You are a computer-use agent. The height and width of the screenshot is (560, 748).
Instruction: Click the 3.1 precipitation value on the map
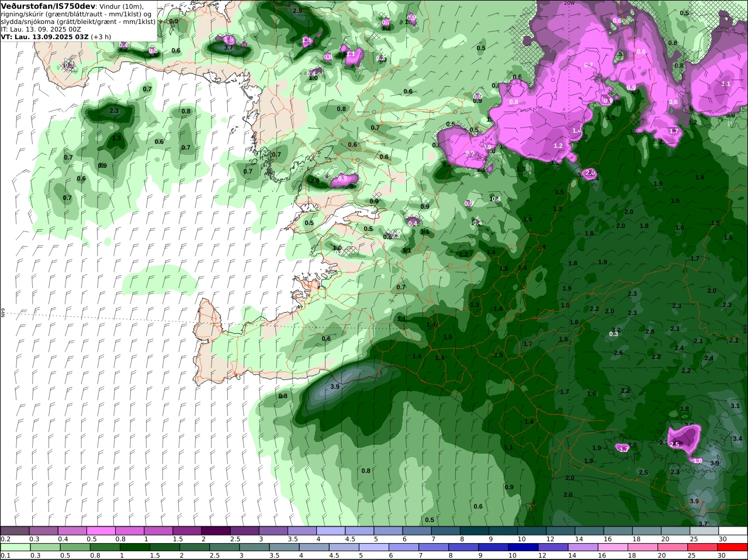[735, 406]
